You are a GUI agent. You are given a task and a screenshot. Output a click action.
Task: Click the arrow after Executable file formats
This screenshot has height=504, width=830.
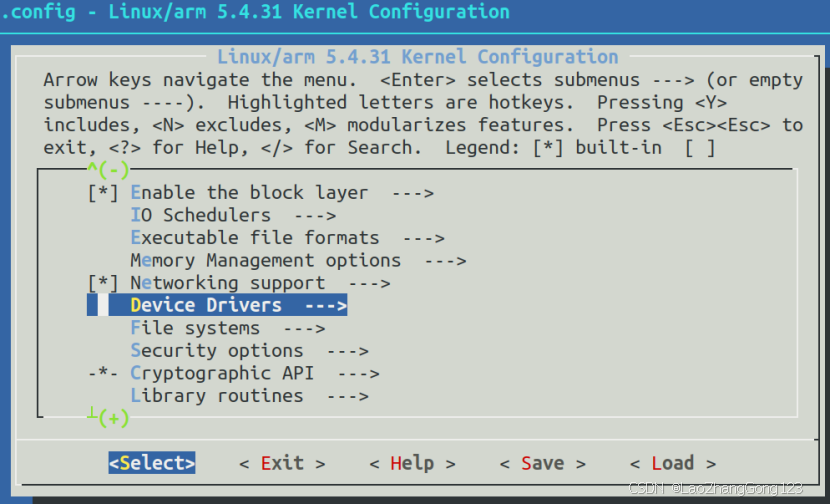424,238
